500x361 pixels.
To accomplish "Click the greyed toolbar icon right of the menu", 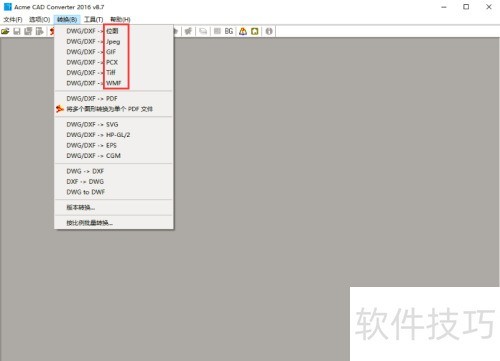I will [188, 31].
